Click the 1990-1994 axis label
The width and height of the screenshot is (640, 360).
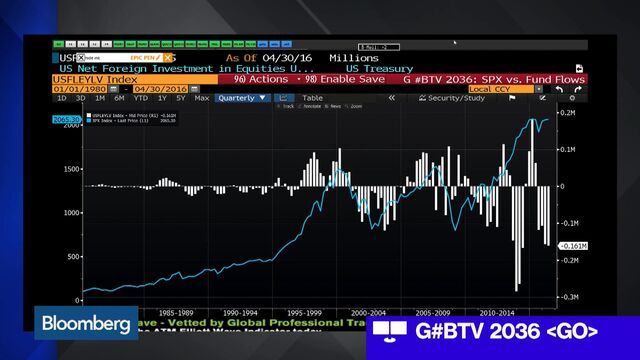coord(240,313)
